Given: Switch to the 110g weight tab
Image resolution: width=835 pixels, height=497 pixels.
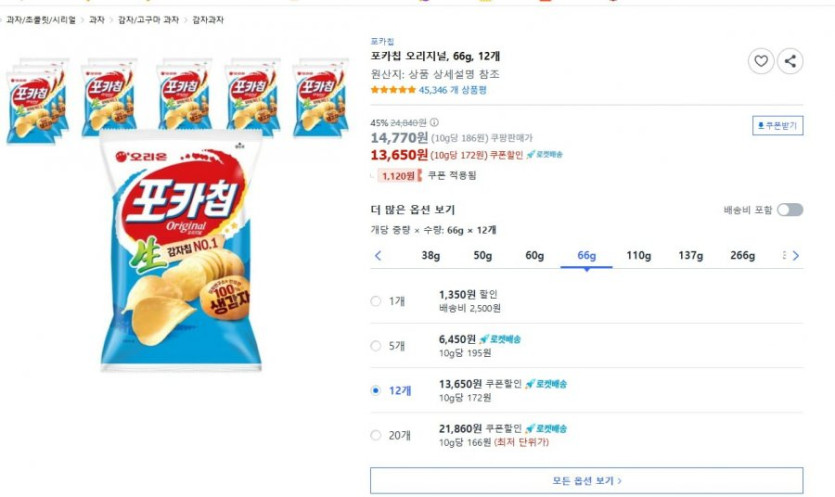Looking at the screenshot, I should click(x=638, y=256).
